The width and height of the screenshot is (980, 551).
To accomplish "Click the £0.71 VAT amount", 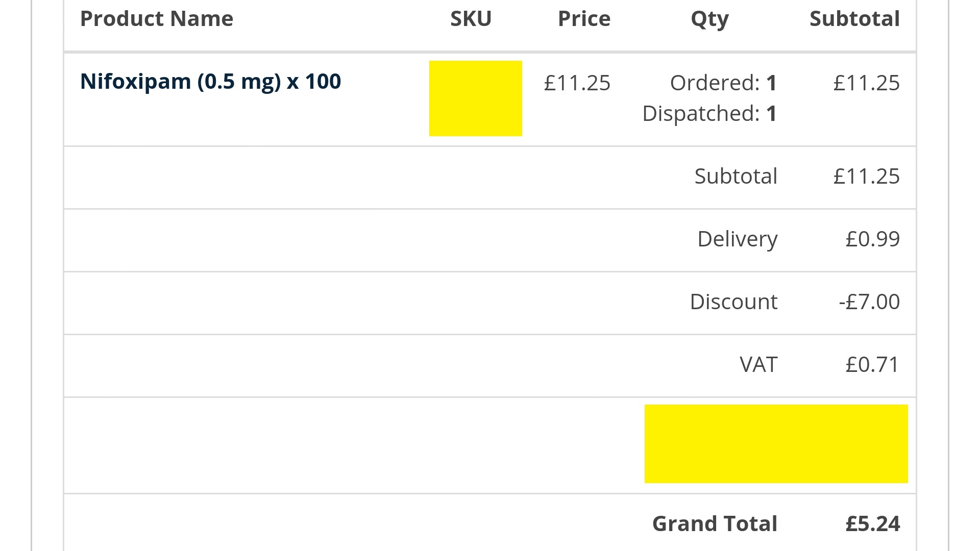I will point(872,365).
